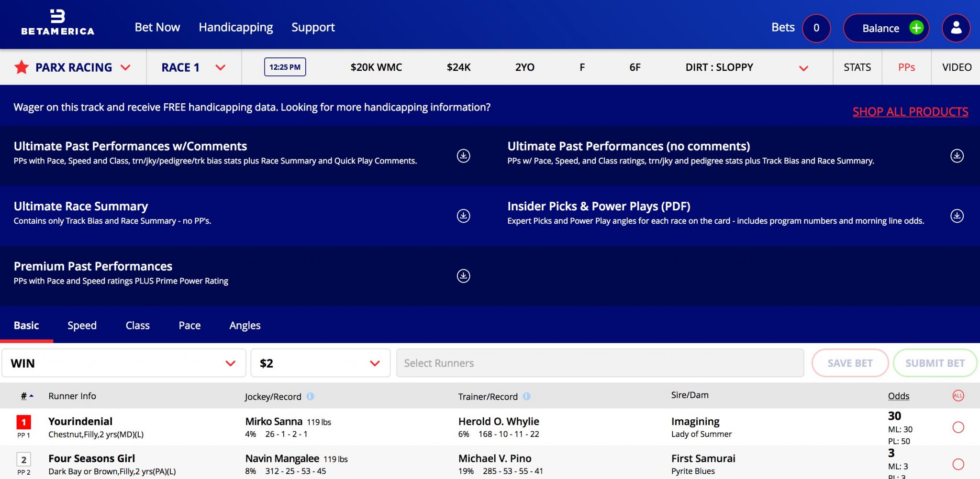Click the Select Runners input field

(600, 363)
